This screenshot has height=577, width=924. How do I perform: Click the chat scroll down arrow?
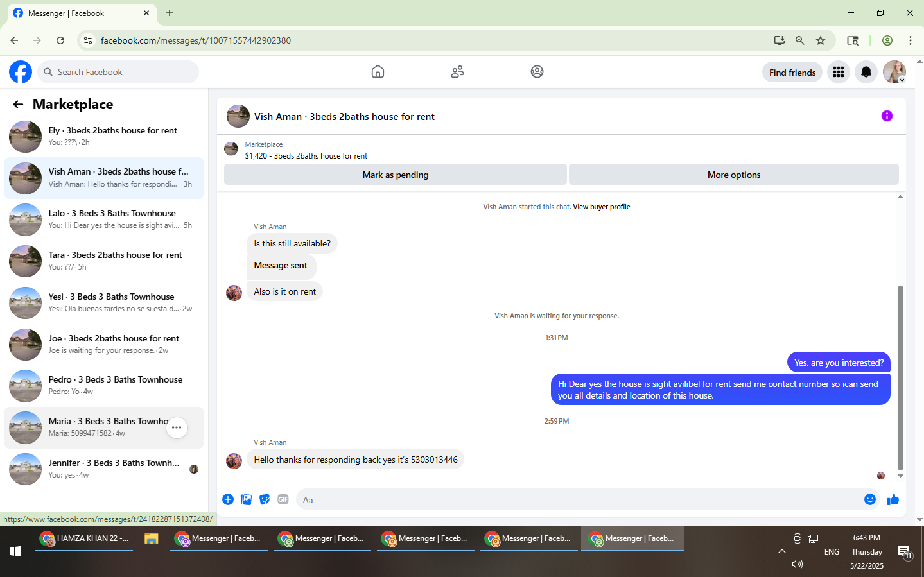(900, 476)
